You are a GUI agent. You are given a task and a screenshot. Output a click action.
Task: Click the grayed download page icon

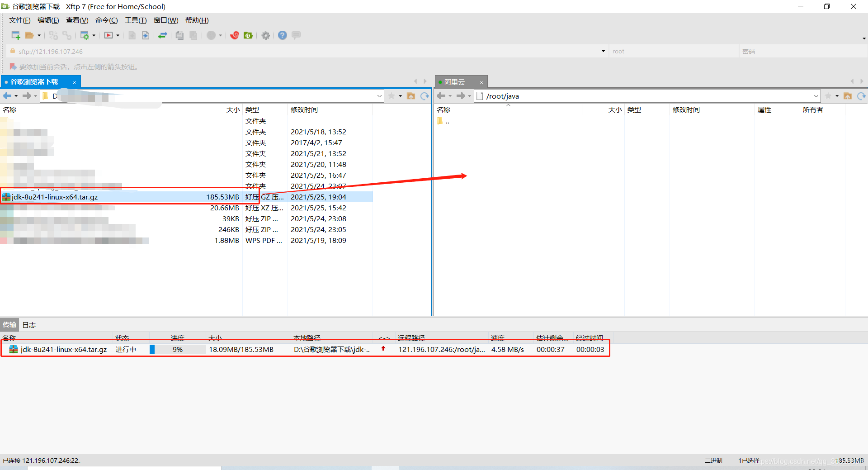tap(132, 35)
